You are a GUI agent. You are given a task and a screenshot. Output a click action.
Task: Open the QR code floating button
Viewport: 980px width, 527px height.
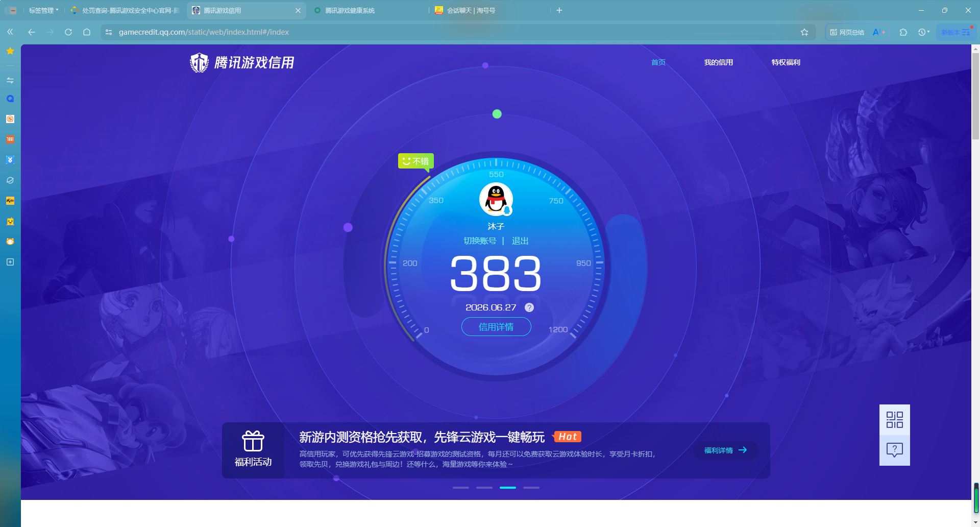coord(895,420)
